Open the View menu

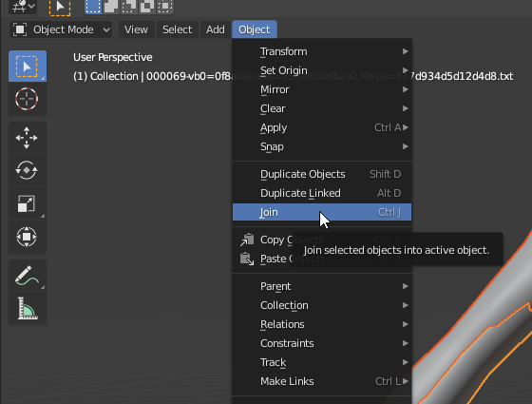tap(136, 29)
